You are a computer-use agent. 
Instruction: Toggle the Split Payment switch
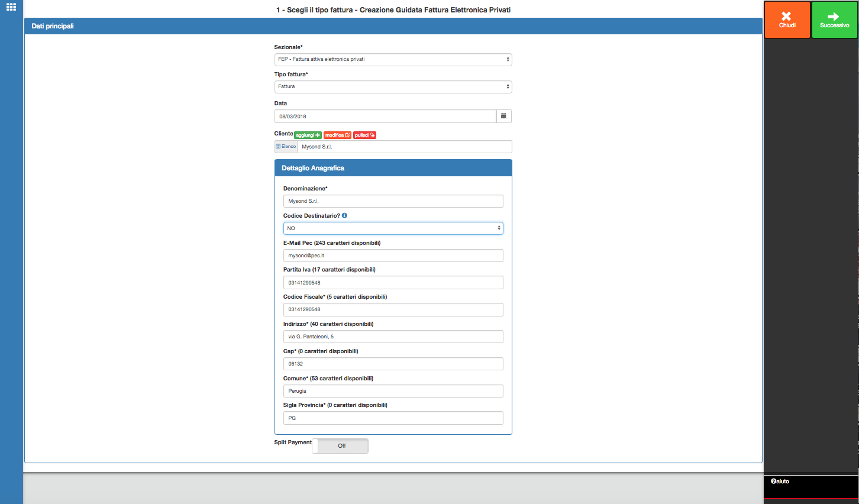pos(340,446)
